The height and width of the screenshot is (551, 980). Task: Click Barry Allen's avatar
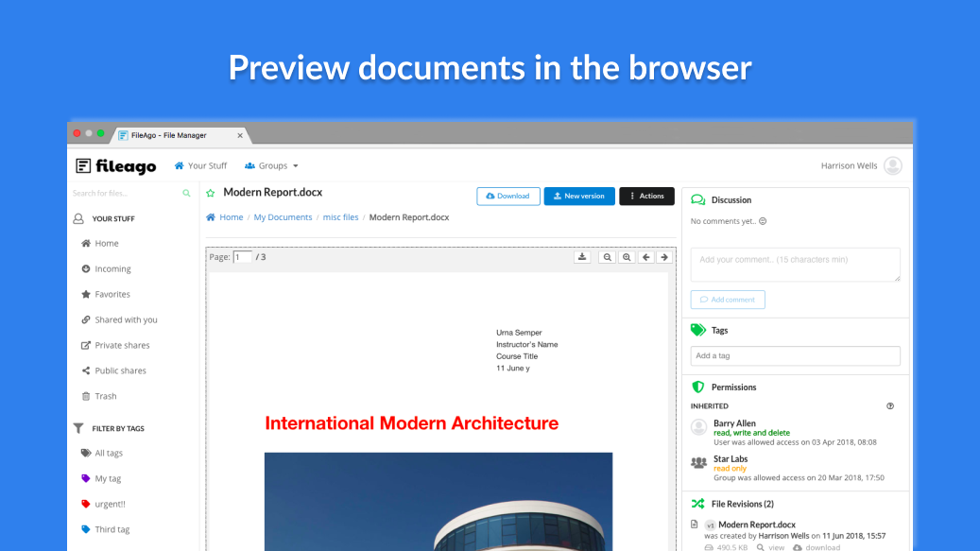pyautogui.click(x=698, y=426)
